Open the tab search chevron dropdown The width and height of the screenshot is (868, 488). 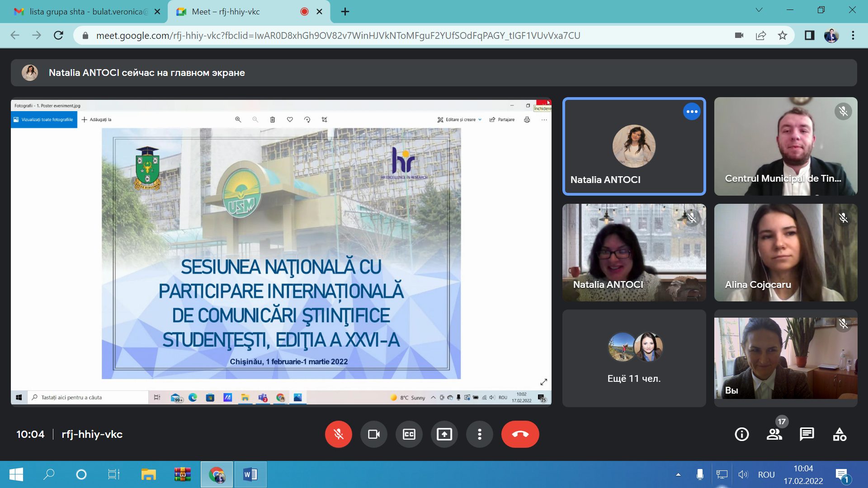[759, 10]
